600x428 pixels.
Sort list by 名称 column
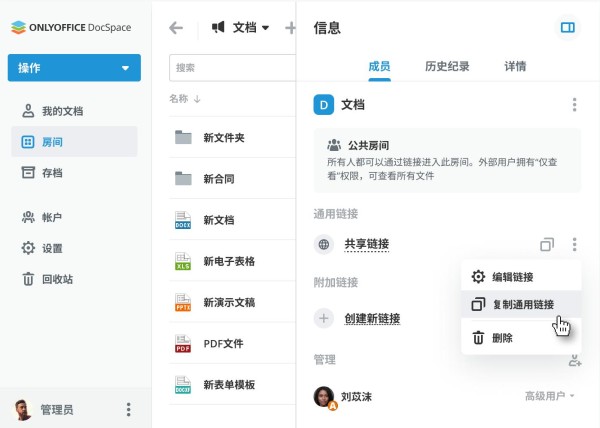[184, 99]
